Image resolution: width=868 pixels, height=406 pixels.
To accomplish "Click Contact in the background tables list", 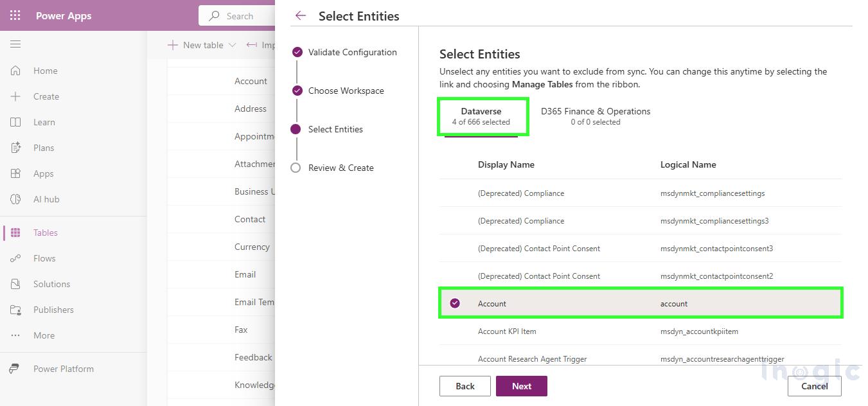I will coord(250,219).
